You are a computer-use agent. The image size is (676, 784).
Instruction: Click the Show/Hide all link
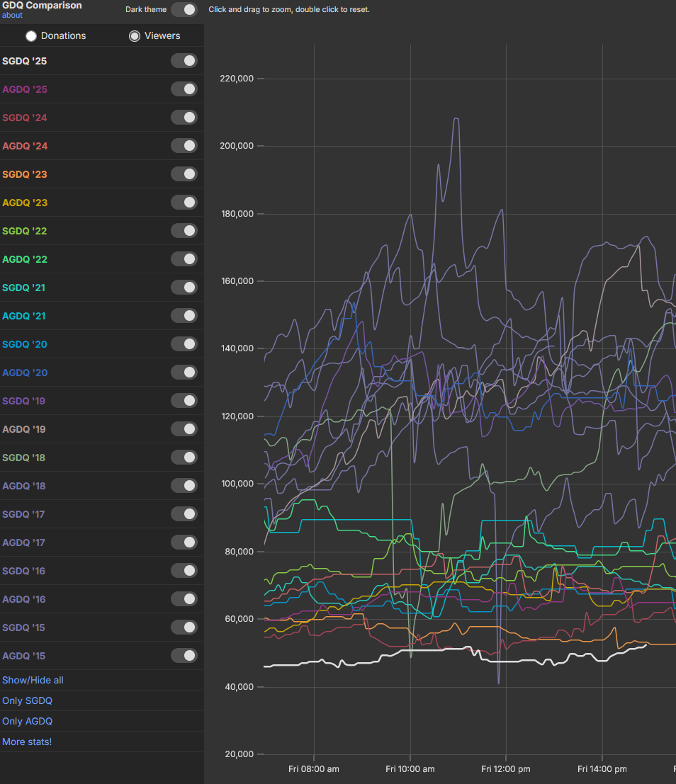pos(33,680)
